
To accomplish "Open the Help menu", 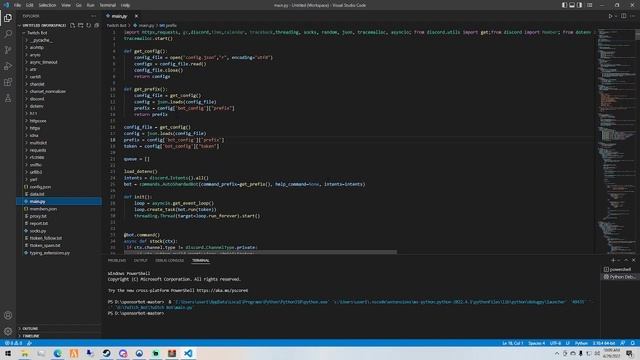I will (x=125, y=5).
